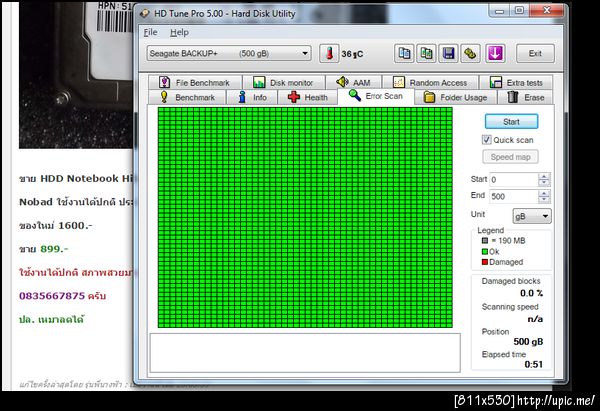The height and width of the screenshot is (411, 600).
Task: Click phone number 0835667875 on webpage
Action: [52, 296]
